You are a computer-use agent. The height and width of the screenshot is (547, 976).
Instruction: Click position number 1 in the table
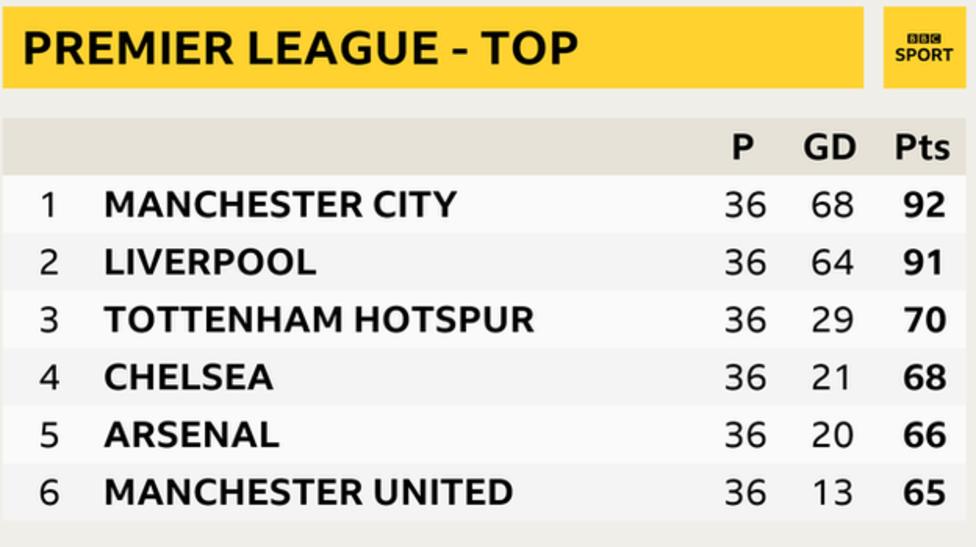pos(49,205)
